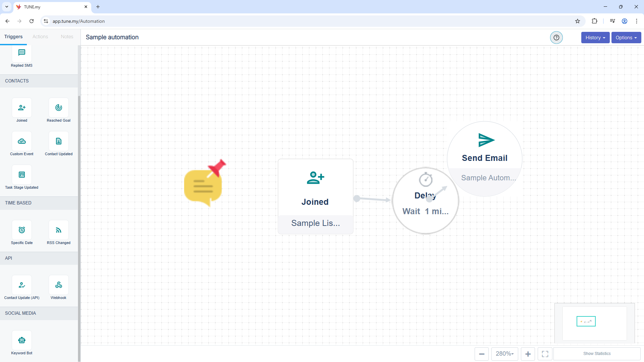This screenshot has height=362, width=644.
Task: Click the zoom out minus control
Action: click(482, 354)
